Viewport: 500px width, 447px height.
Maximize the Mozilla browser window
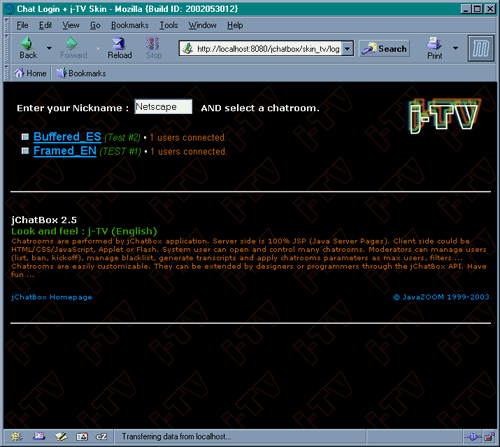click(478, 9)
